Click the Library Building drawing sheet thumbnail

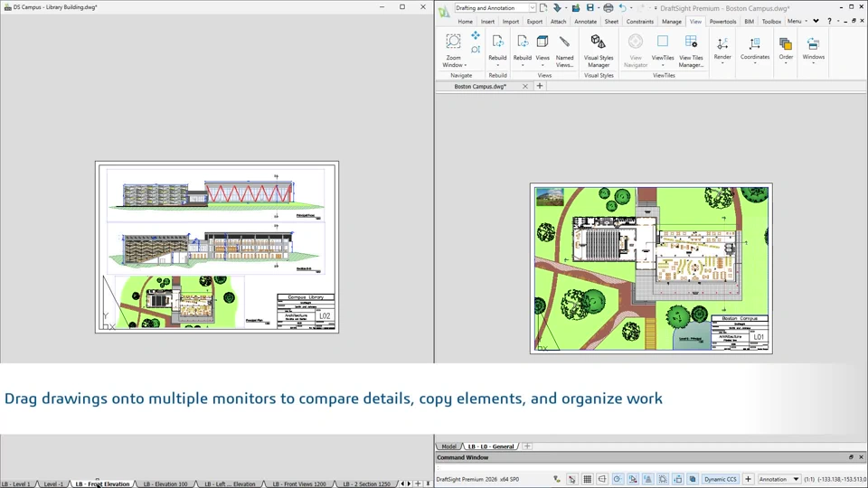217,247
